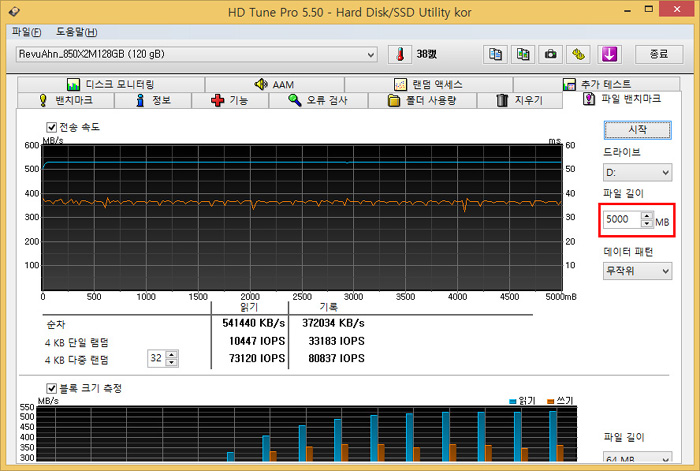
Task: Click the camera save screenshot icon
Action: pyautogui.click(x=550, y=54)
